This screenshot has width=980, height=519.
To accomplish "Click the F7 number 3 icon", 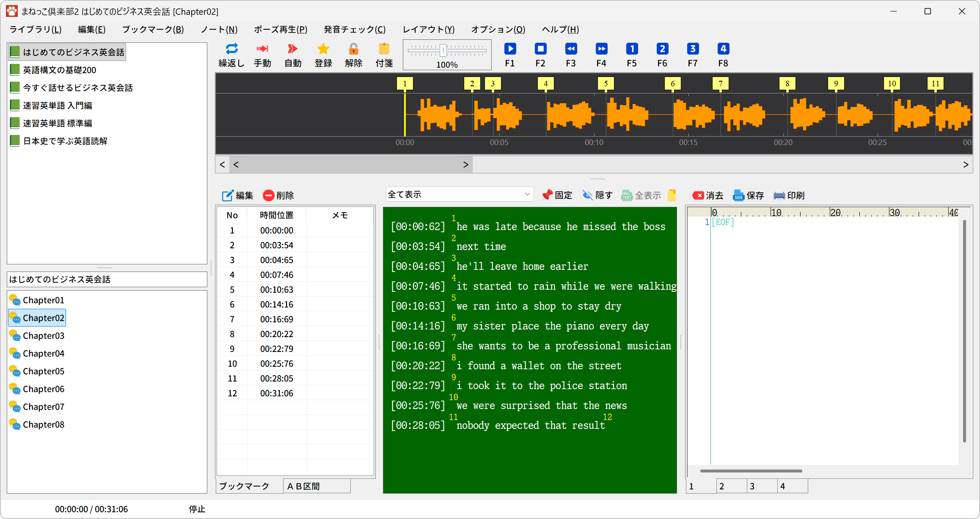I will point(693,55).
